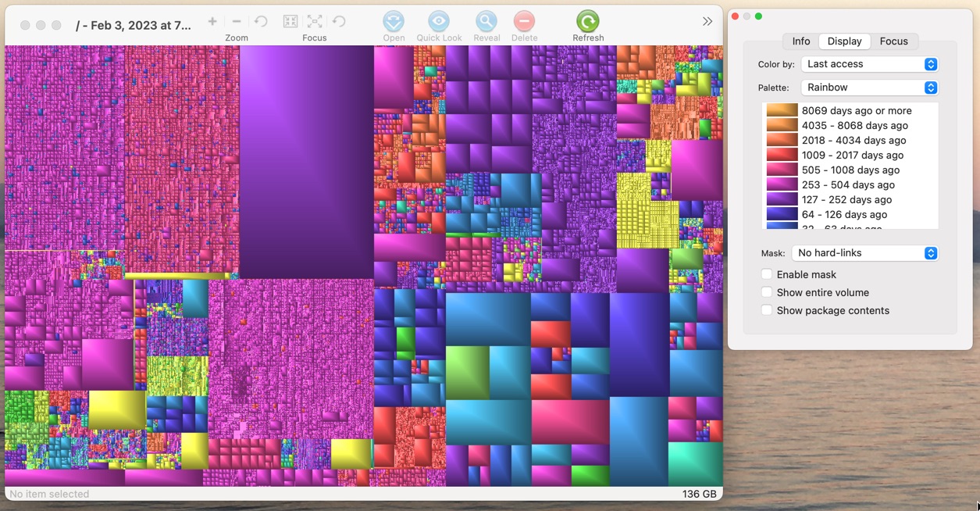980x511 pixels.
Task: Expand toolbar overflow double-chevron
Action: coord(707,22)
